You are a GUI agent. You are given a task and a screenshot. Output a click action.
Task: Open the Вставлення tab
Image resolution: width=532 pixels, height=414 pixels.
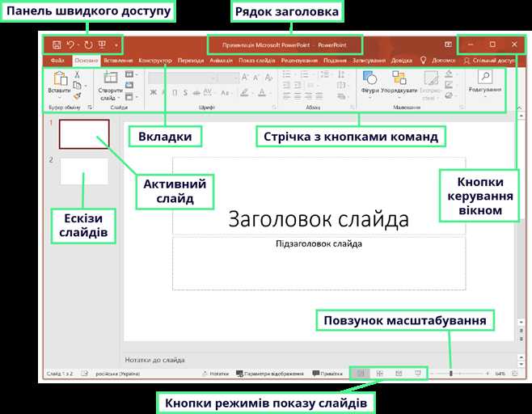(118, 61)
